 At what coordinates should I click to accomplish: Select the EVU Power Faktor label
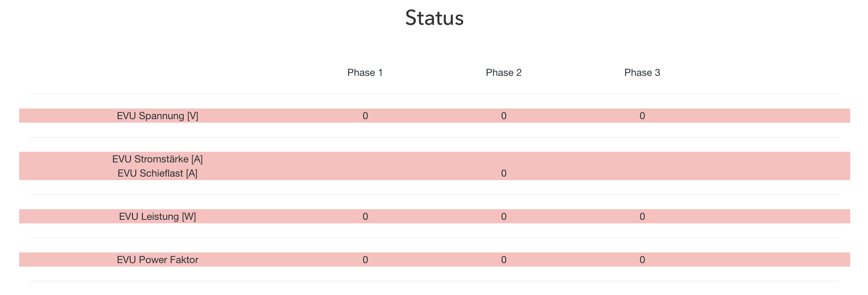[157, 260]
